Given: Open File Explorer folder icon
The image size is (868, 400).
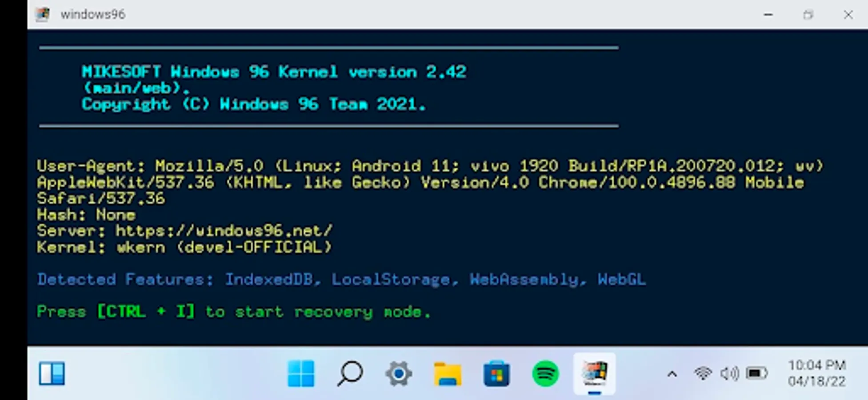Looking at the screenshot, I should 448,374.
